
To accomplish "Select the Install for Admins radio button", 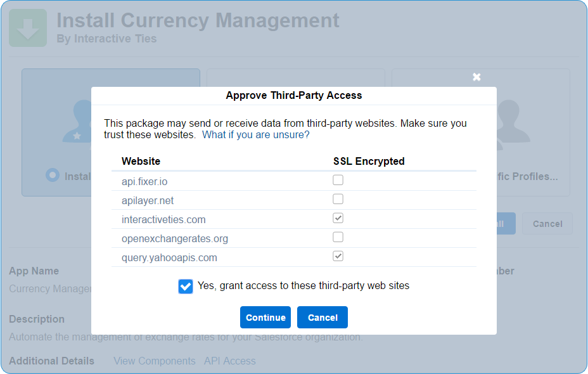I will pos(53,175).
